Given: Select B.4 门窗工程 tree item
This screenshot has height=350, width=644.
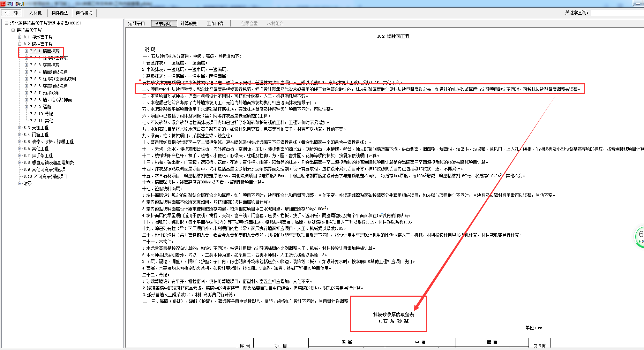Looking at the screenshot, I should click(36, 135).
